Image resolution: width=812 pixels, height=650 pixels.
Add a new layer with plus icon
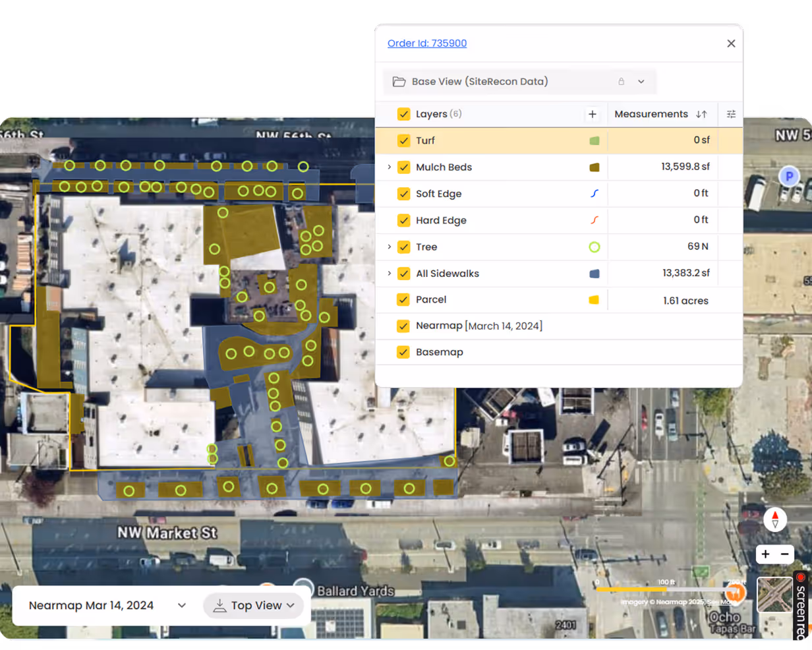tap(592, 115)
